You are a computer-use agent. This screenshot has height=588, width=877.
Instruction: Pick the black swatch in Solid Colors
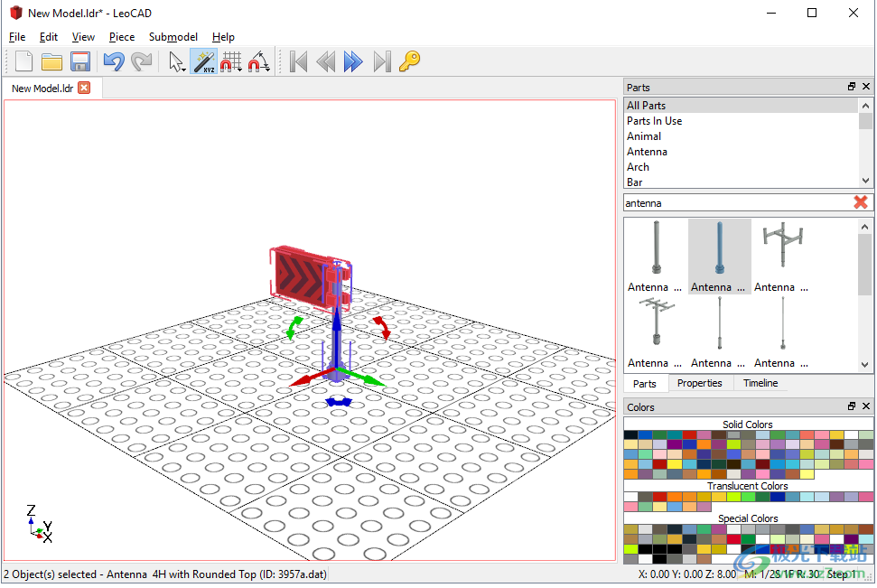pyautogui.click(x=630, y=435)
